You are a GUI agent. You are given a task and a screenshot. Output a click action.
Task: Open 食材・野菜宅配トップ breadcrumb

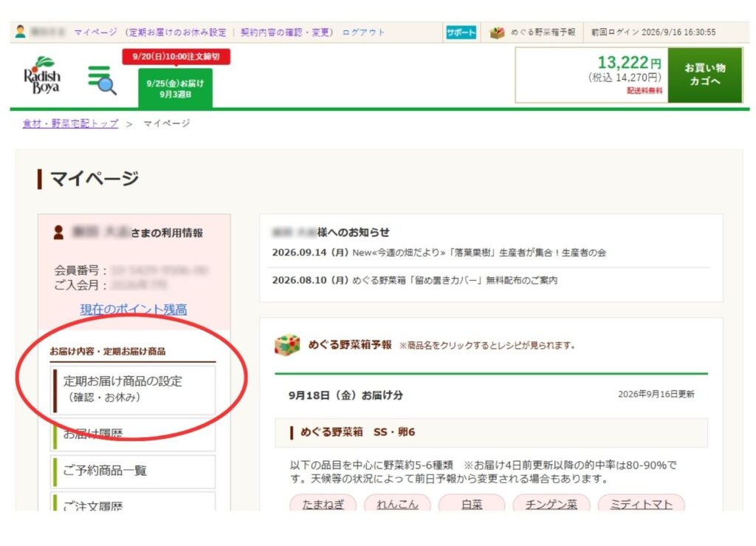click(x=70, y=123)
